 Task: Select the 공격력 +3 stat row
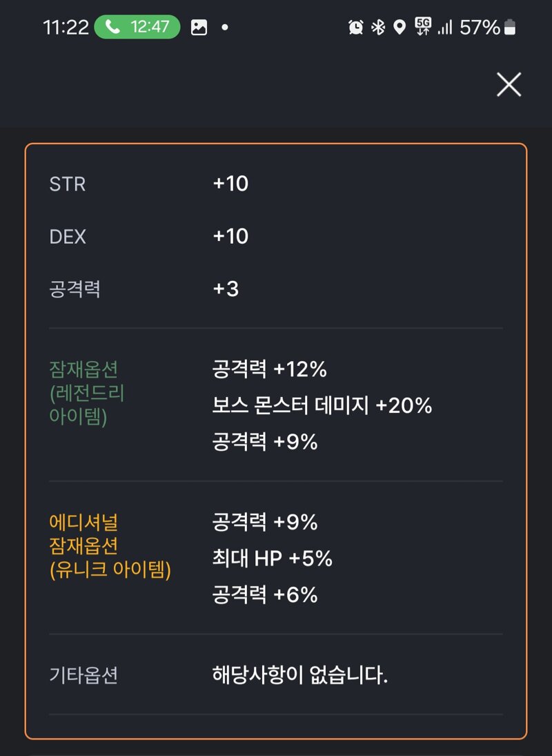[x=276, y=289]
